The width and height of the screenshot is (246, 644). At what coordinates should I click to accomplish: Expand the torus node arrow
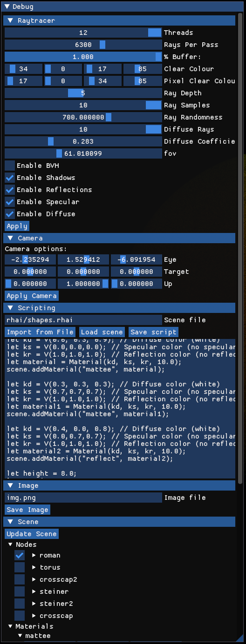click(x=34, y=567)
